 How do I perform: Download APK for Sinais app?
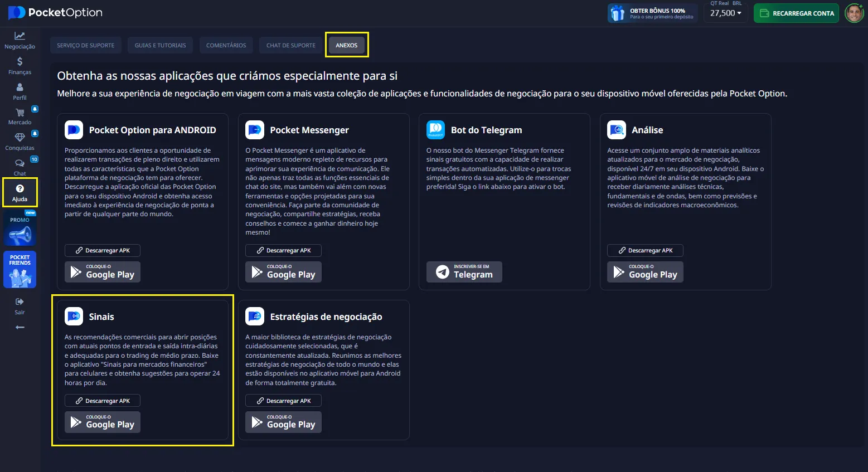tap(103, 401)
